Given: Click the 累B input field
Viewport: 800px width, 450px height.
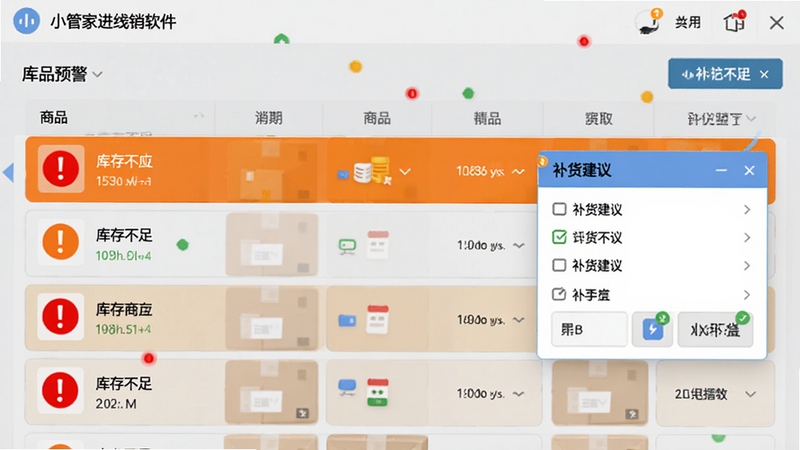Looking at the screenshot, I should click(589, 330).
